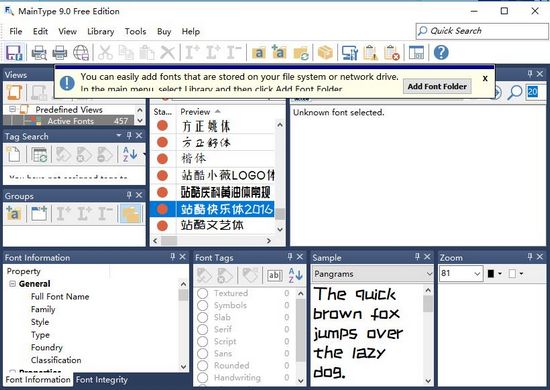Select the Textured tag radio button
The width and height of the screenshot is (550, 390).
pos(202,293)
